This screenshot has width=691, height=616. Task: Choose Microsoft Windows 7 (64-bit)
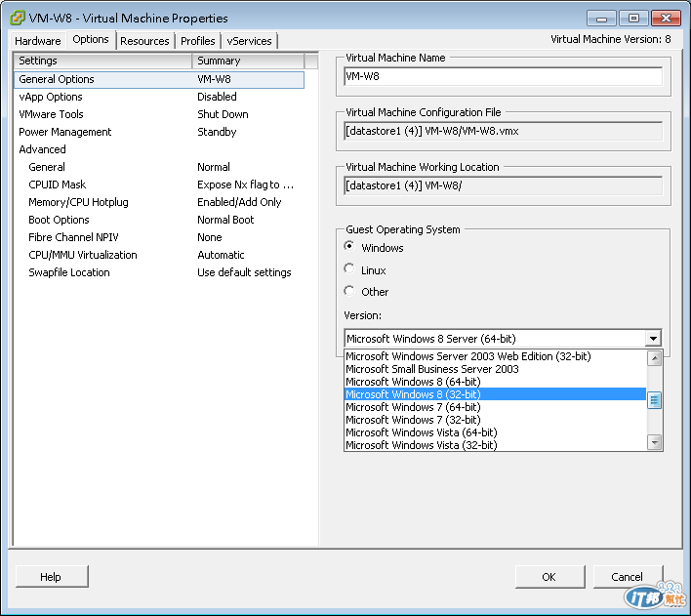click(496, 407)
